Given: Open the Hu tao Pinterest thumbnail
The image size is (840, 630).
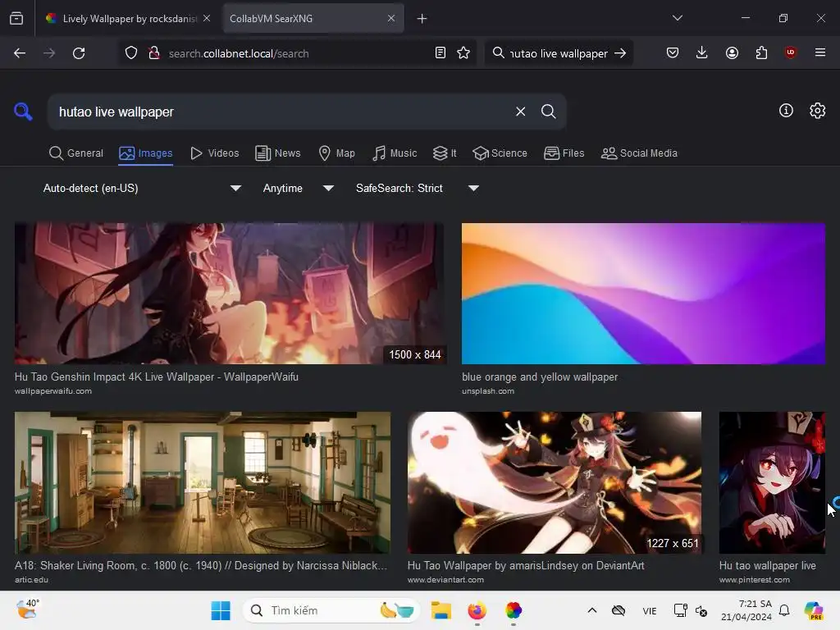Looking at the screenshot, I should 772,482.
